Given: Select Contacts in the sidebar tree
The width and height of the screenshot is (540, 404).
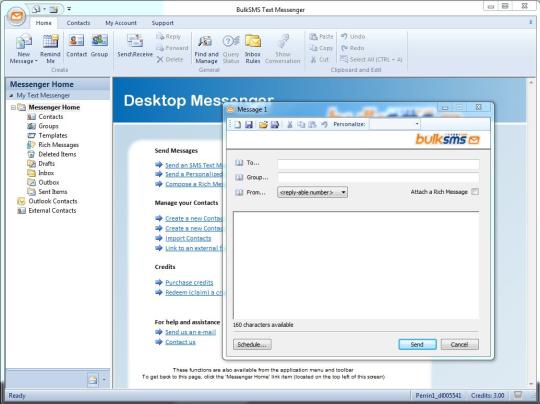Looking at the screenshot, I should coord(51,117).
